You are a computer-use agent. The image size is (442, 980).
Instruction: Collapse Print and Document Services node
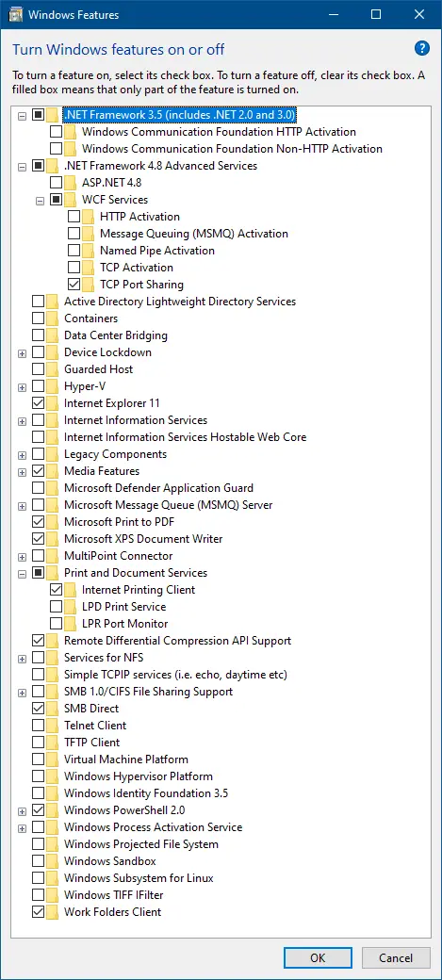tap(23, 573)
